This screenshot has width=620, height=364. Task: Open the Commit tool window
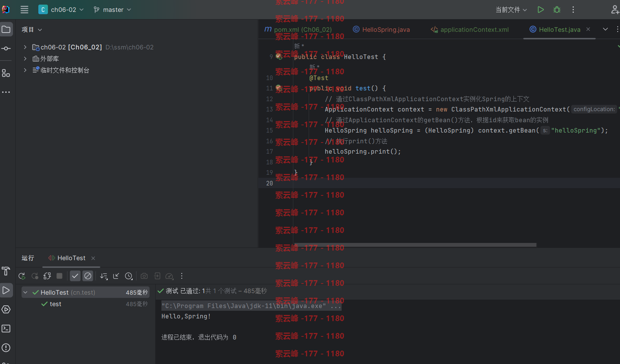coord(6,48)
